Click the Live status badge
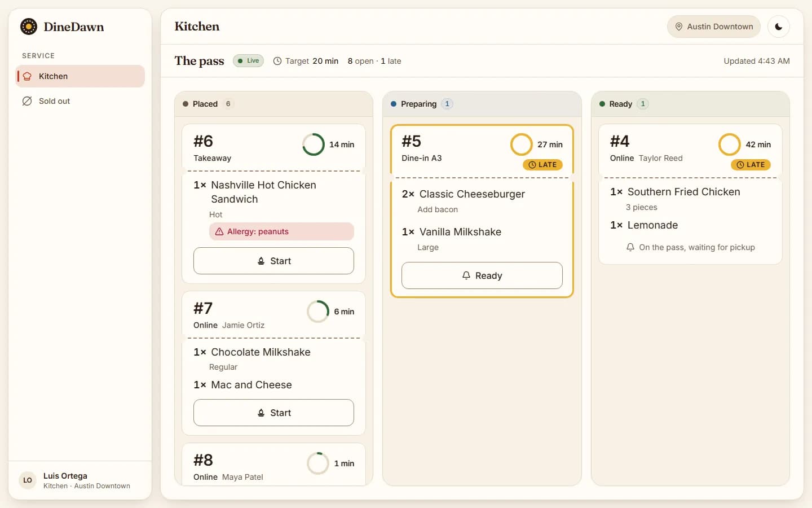Viewport: 812px width, 508px height. [248, 61]
